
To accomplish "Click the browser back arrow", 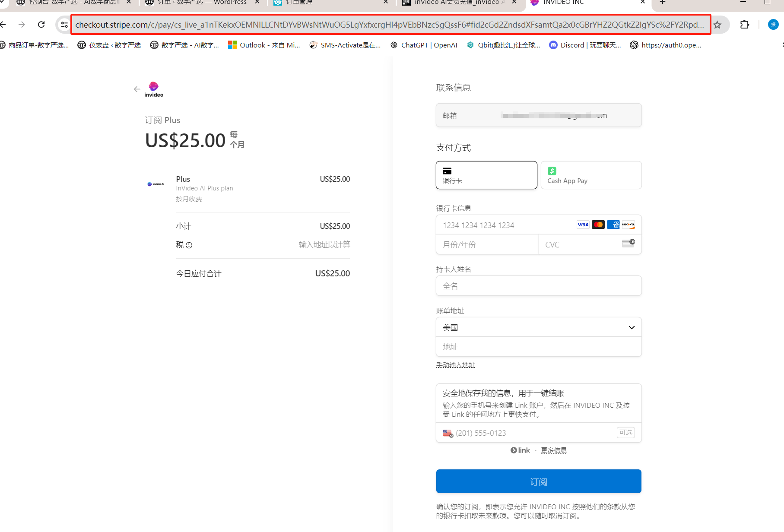I will 3,25.
